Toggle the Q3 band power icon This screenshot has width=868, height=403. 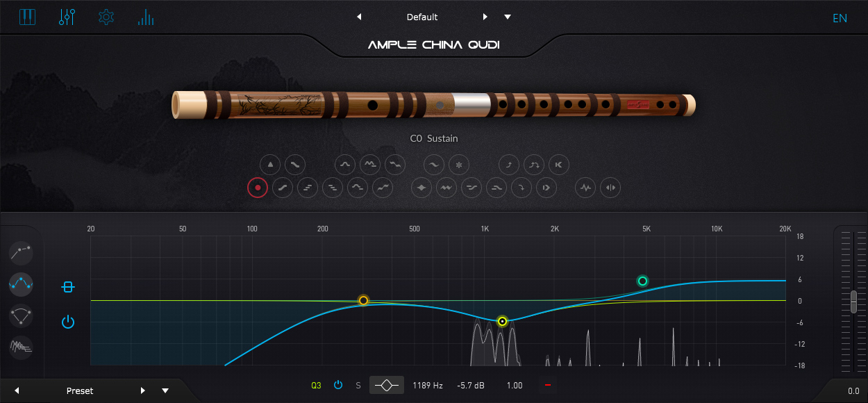coord(338,385)
